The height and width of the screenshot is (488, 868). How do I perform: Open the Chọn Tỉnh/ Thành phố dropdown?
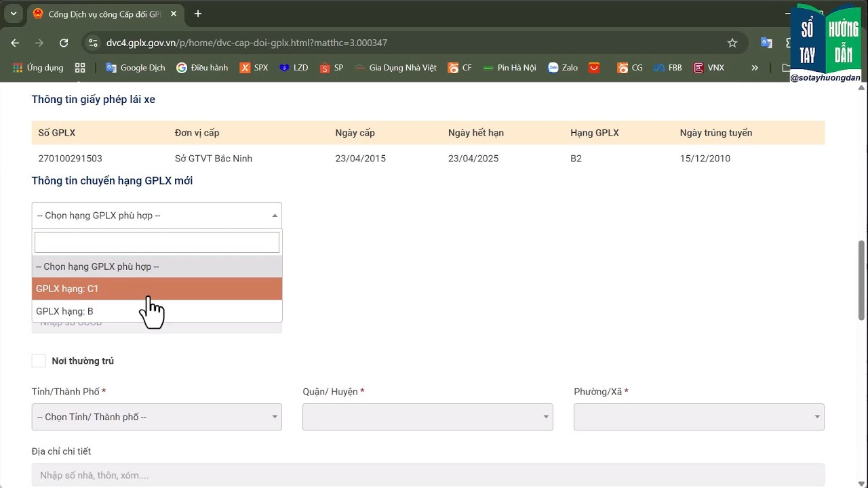157,417
